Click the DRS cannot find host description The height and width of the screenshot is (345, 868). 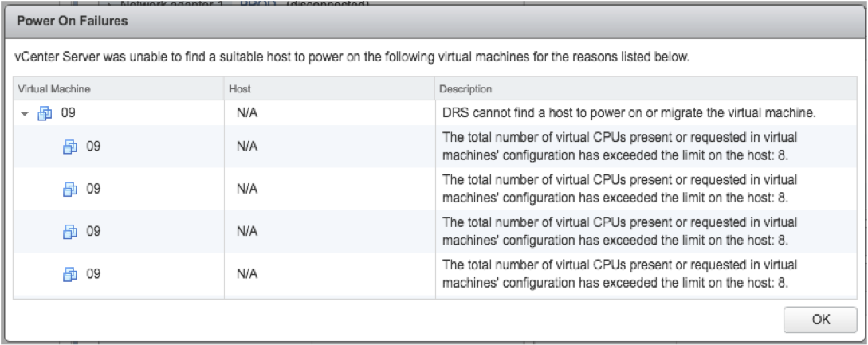click(630, 113)
